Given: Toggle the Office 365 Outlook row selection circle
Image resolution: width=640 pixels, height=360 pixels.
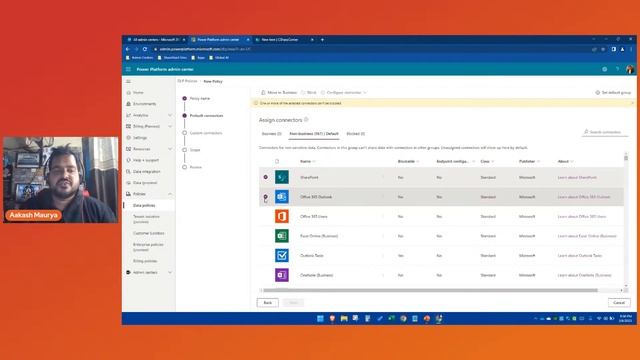Looking at the screenshot, I should pyautogui.click(x=266, y=197).
